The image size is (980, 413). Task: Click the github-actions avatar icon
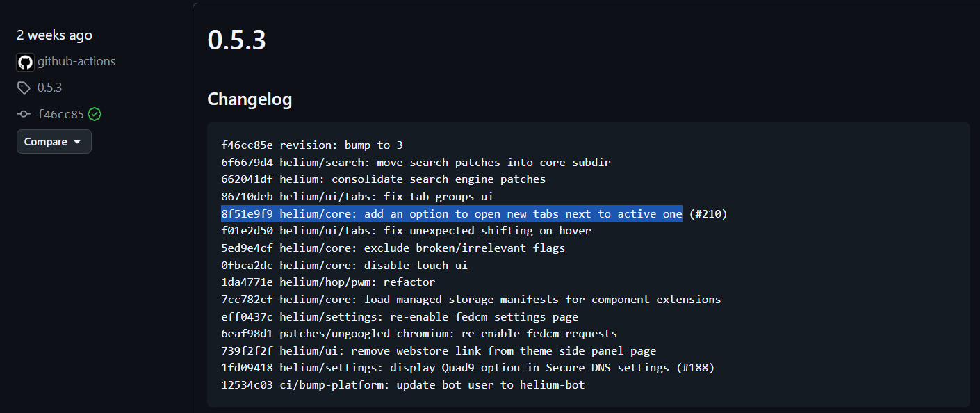point(25,62)
